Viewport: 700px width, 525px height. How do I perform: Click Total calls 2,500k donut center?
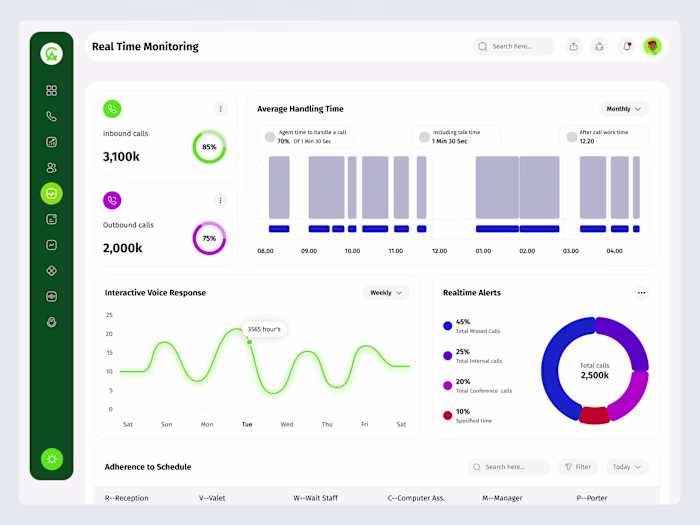[x=595, y=371]
